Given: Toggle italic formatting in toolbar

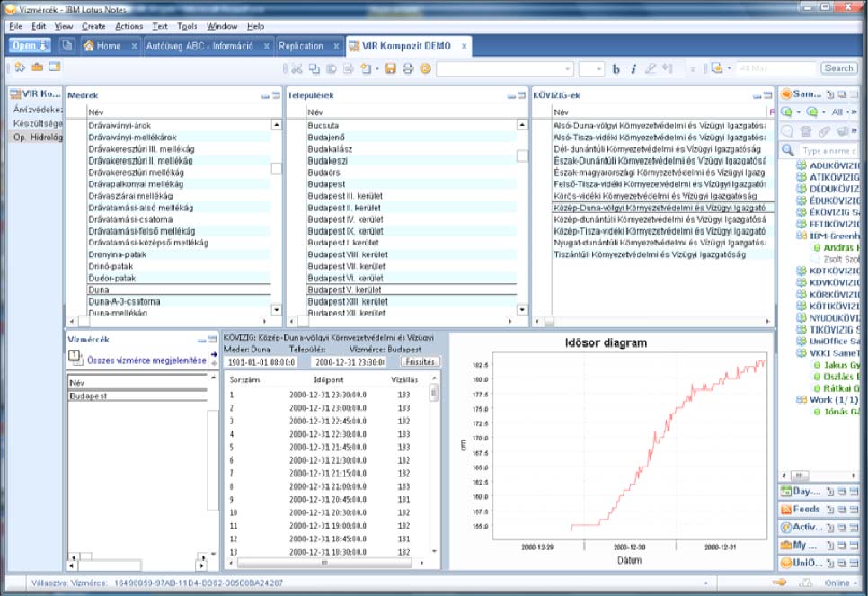Looking at the screenshot, I should point(633,69).
